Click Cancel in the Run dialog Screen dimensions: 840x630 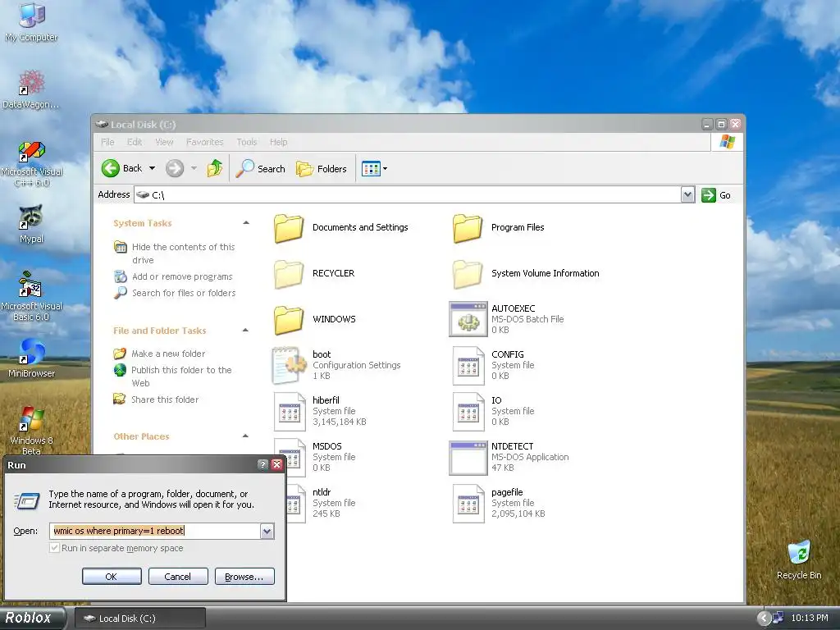[x=178, y=577]
